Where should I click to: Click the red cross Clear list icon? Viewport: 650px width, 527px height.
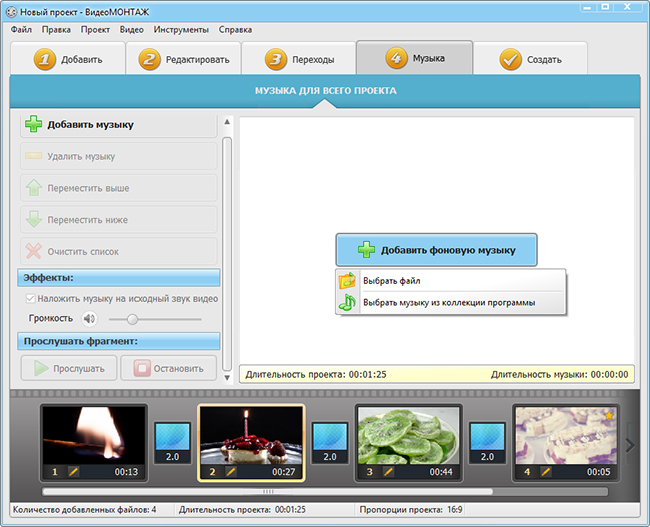34,251
